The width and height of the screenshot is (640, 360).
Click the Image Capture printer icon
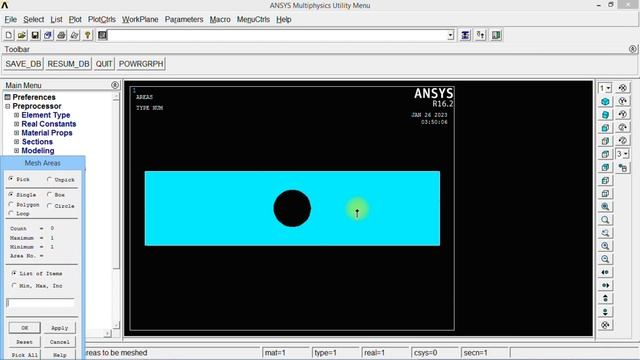coord(61,36)
